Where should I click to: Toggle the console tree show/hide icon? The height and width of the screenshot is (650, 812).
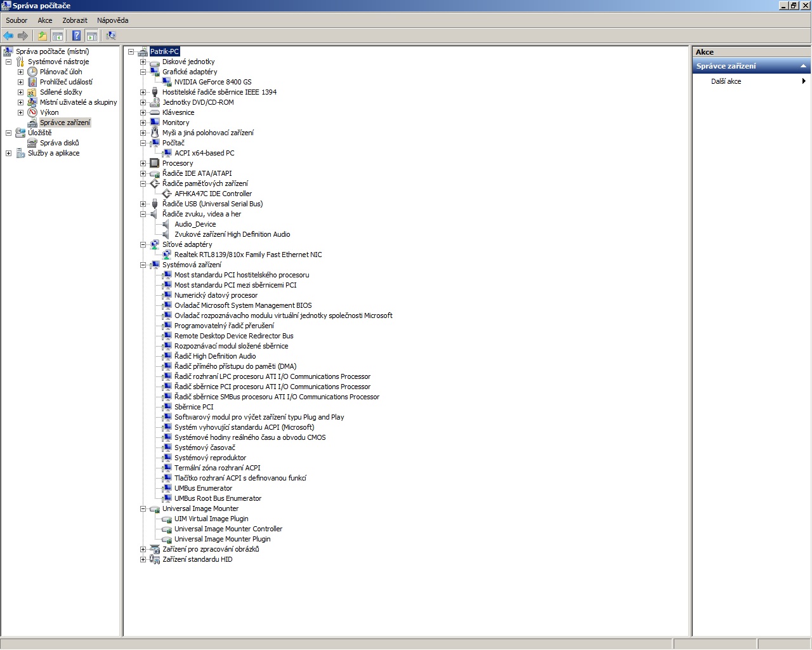click(x=57, y=36)
